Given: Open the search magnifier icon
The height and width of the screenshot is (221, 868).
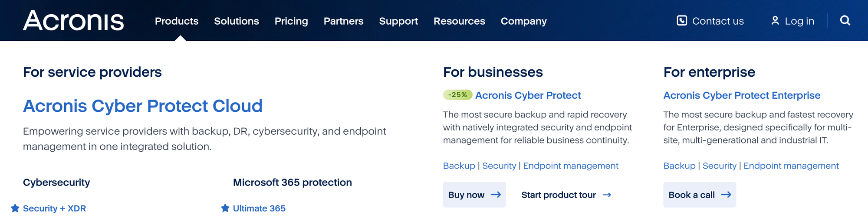Looking at the screenshot, I should click(845, 20).
